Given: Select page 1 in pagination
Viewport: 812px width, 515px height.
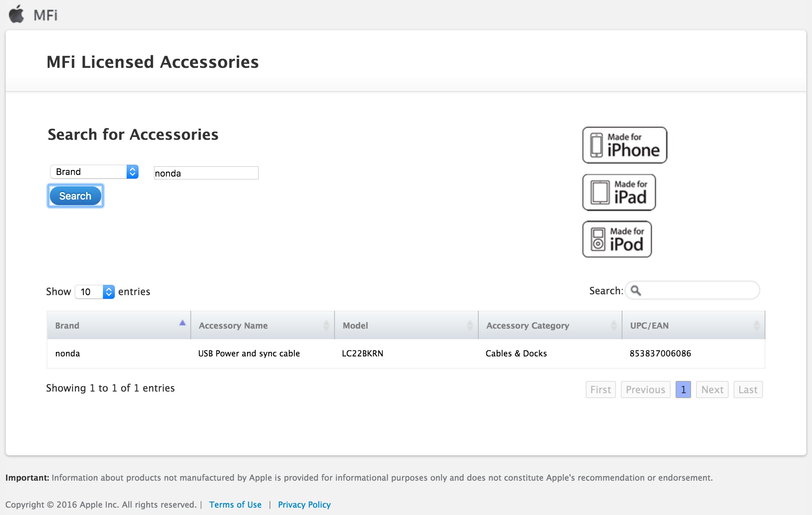Looking at the screenshot, I should (x=683, y=390).
